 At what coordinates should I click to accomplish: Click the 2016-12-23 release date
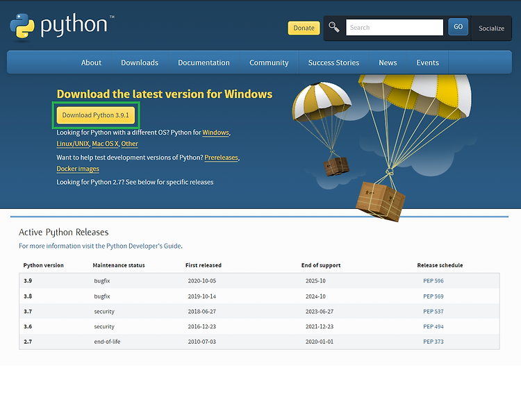click(x=202, y=327)
